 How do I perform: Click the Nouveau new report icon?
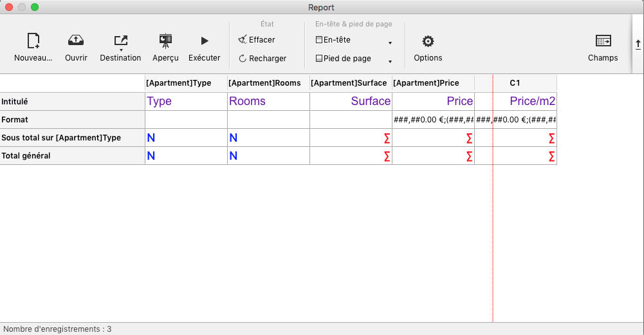click(x=33, y=43)
